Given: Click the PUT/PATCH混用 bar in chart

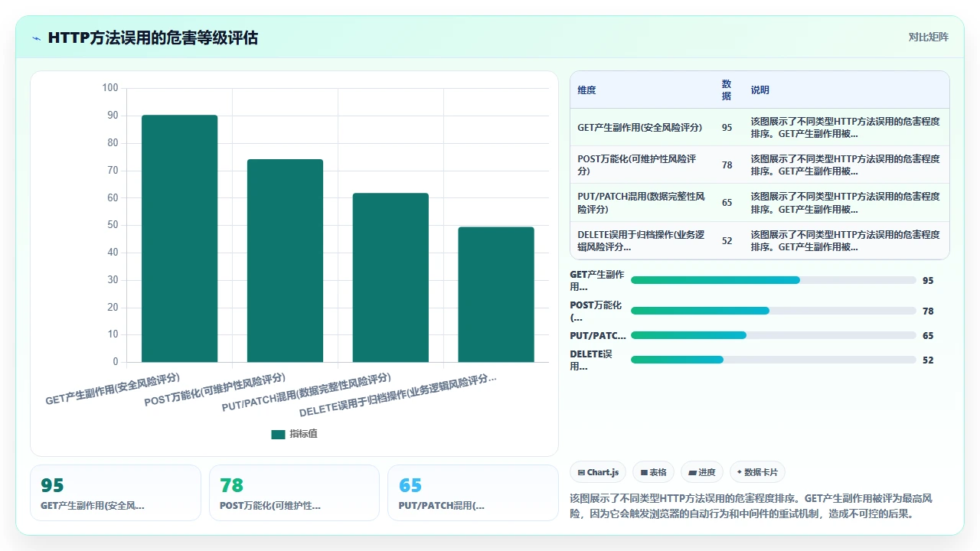Looking at the screenshot, I should [x=390, y=277].
